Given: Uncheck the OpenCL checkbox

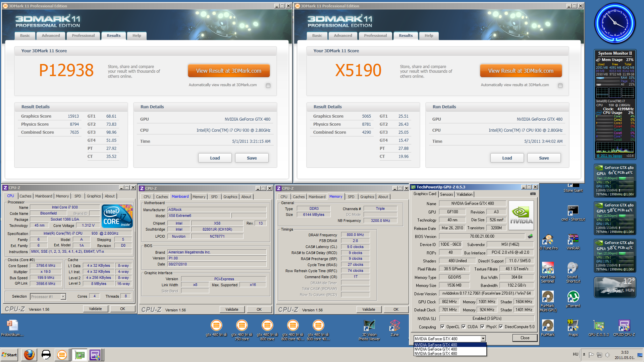Looking at the screenshot, I should tap(442, 327).
